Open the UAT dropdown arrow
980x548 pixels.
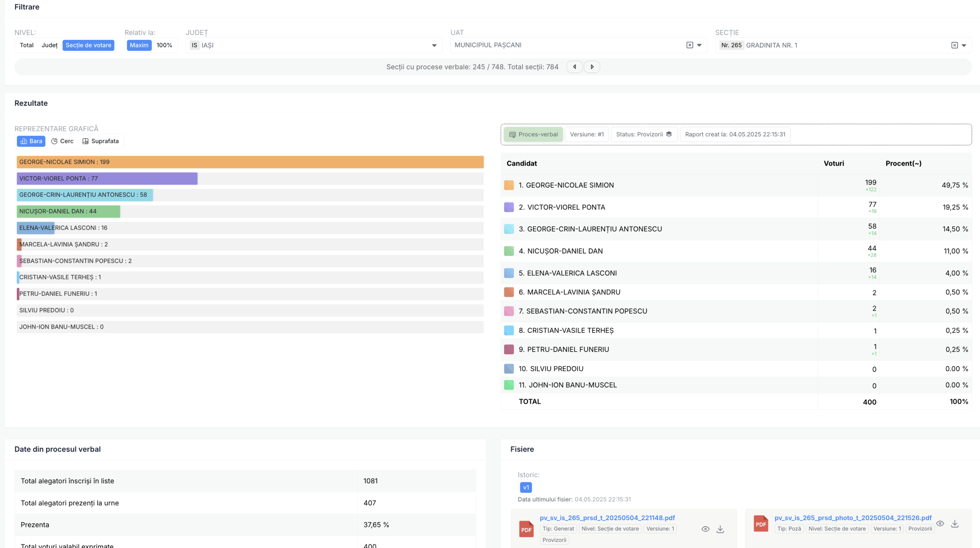tap(699, 45)
